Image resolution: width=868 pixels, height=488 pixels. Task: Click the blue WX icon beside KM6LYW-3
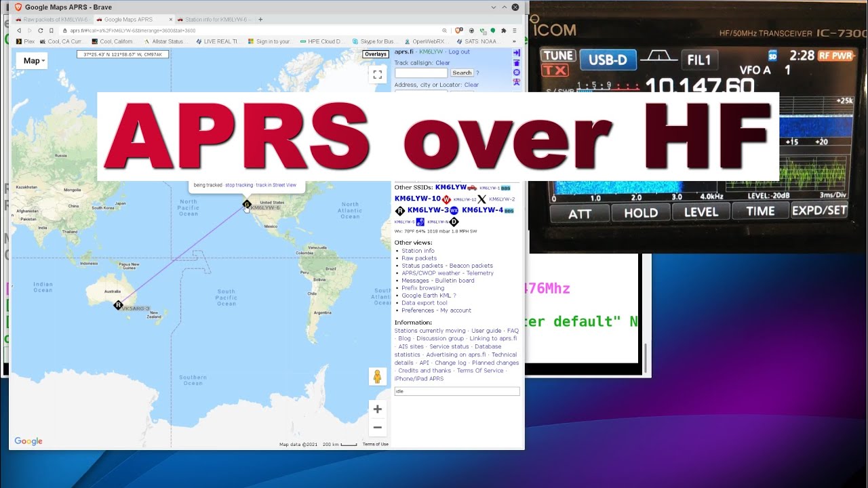454,211
